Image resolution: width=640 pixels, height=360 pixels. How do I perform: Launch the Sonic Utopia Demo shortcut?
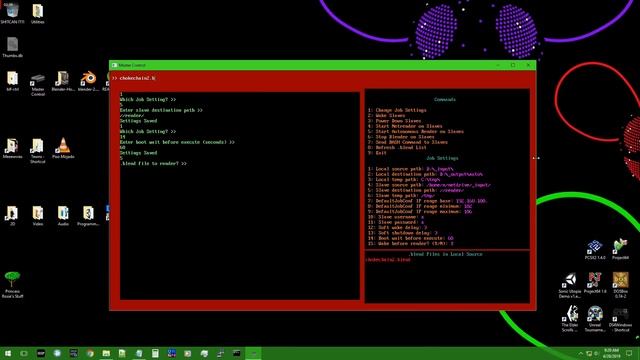(570, 285)
